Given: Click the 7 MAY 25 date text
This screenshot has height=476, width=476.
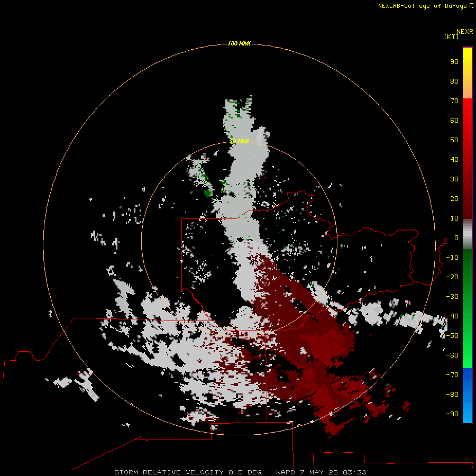Looking at the screenshot, I should click(319, 472).
